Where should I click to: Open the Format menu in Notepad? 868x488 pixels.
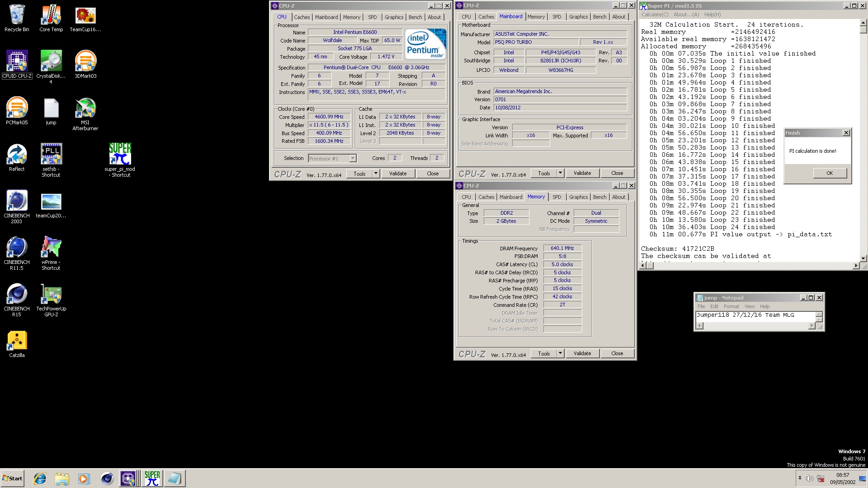[731, 306]
